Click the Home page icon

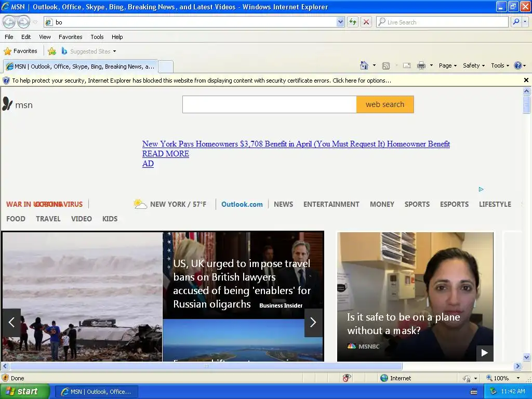click(x=364, y=65)
